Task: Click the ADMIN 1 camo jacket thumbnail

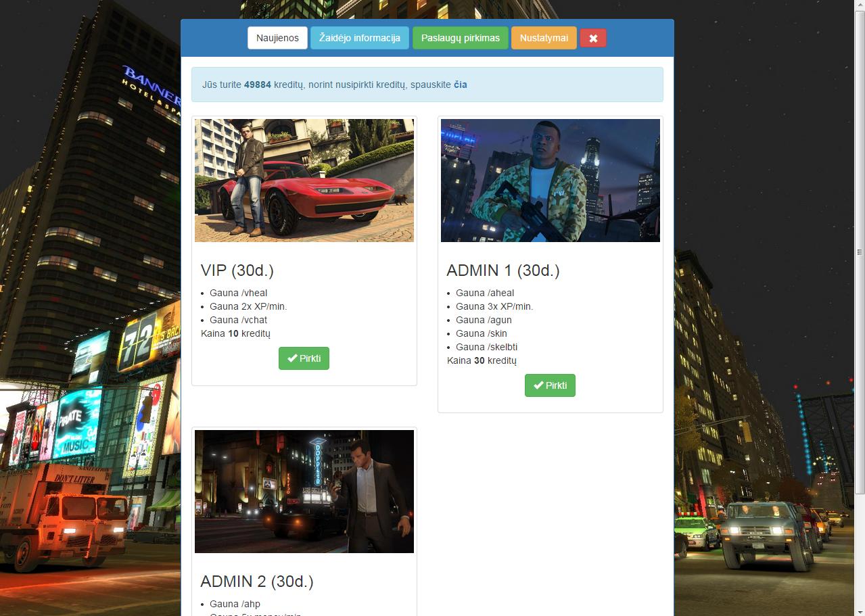Action: point(551,181)
